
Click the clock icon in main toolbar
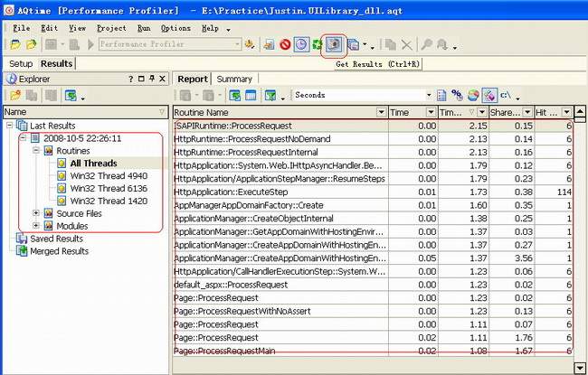(x=300, y=43)
